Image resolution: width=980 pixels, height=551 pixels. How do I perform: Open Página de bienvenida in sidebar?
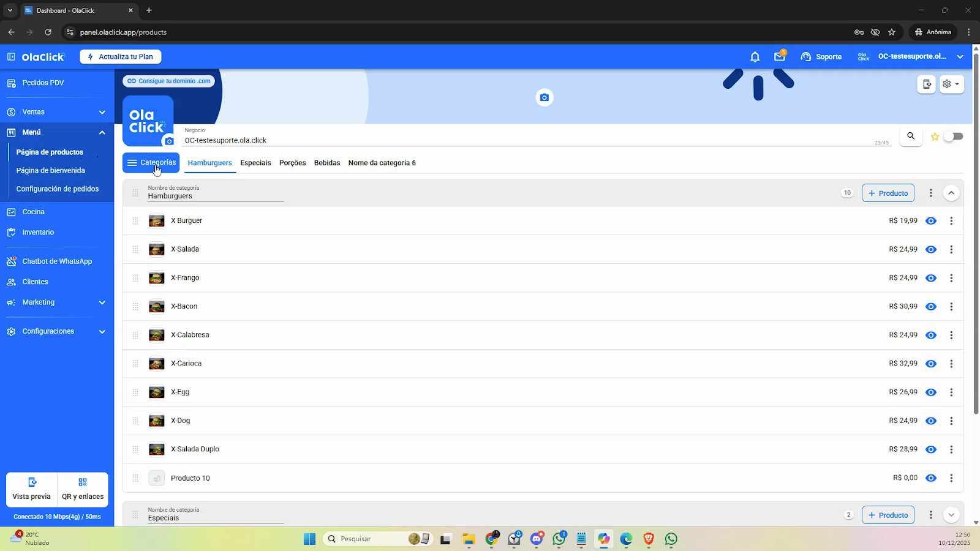pyautogui.click(x=51, y=171)
